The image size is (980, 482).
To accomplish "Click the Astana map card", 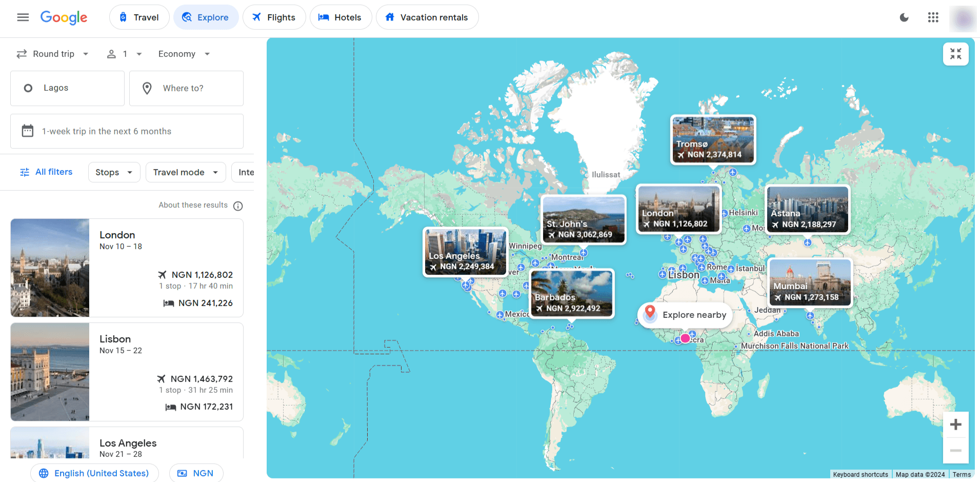I will pyautogui.click(x=808, y=209).
